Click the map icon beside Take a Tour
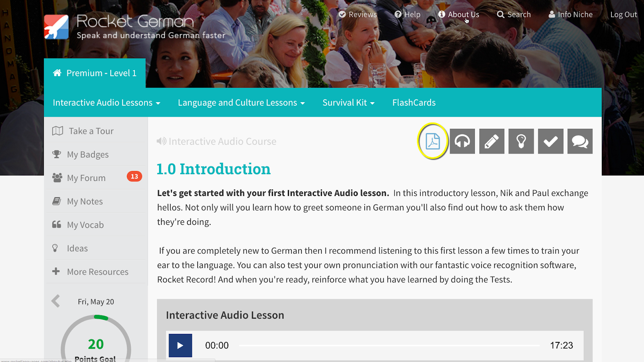 click(58, 131)
